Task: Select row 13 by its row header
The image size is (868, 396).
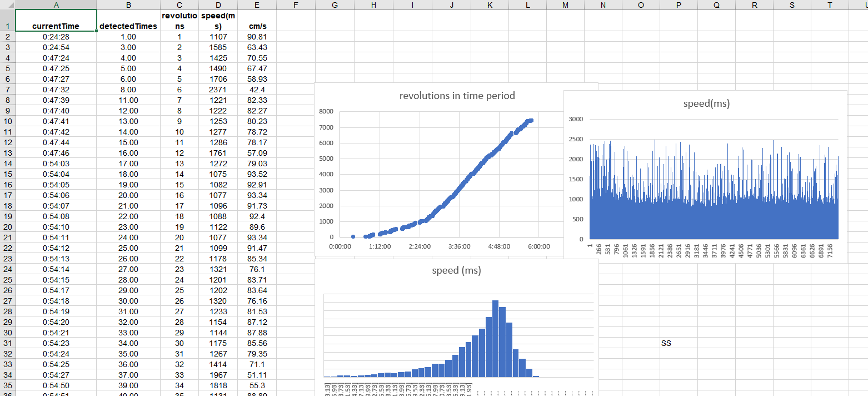Action: 7,153
